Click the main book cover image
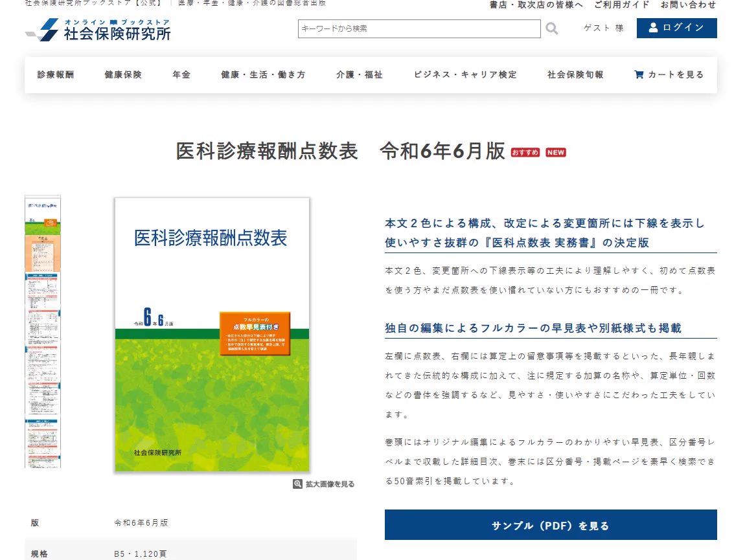 [212, 335]
